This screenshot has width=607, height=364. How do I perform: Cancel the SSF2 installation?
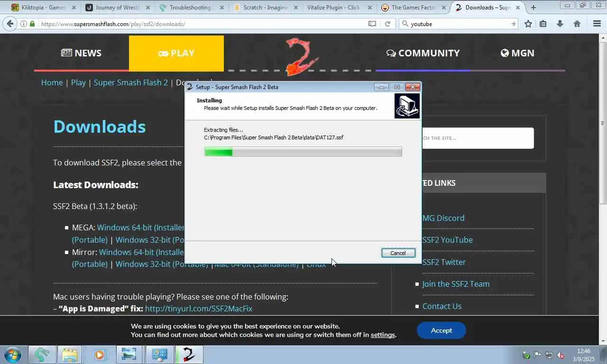click(398, 253)
